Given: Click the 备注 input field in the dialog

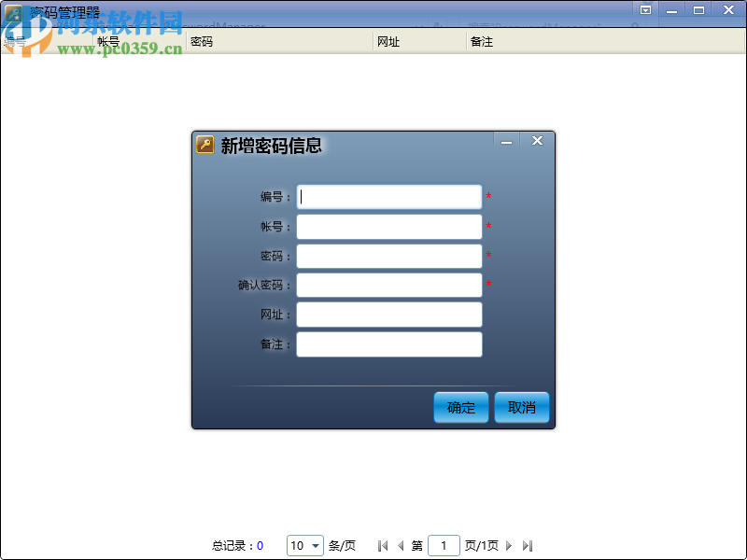Looking at the screenshot, I should click(389, 344).
